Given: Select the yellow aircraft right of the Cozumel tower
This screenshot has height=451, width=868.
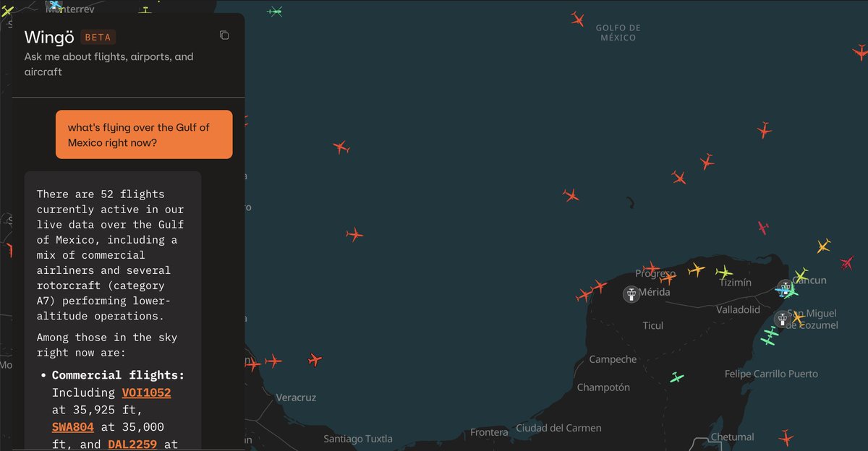Looking at the screenshot, I should coord(798,317).
